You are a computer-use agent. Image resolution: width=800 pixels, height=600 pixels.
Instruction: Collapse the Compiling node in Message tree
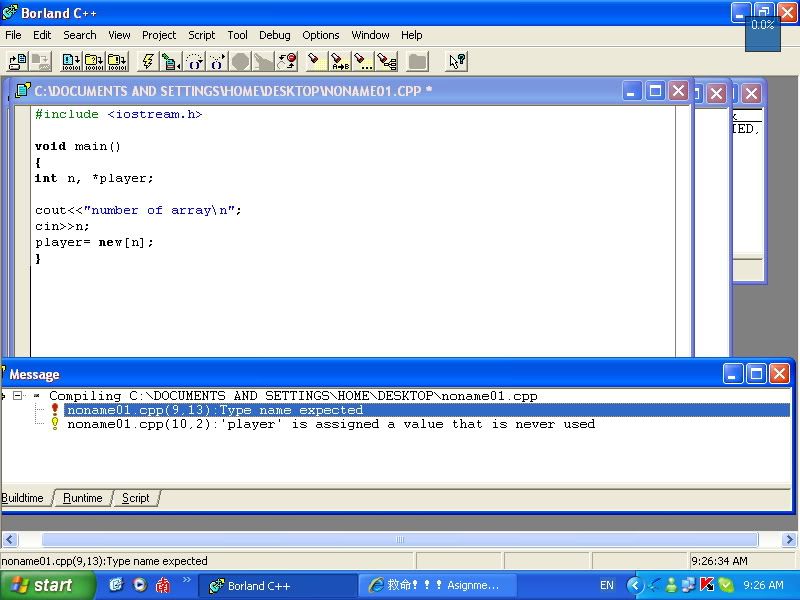pos(18,396)
